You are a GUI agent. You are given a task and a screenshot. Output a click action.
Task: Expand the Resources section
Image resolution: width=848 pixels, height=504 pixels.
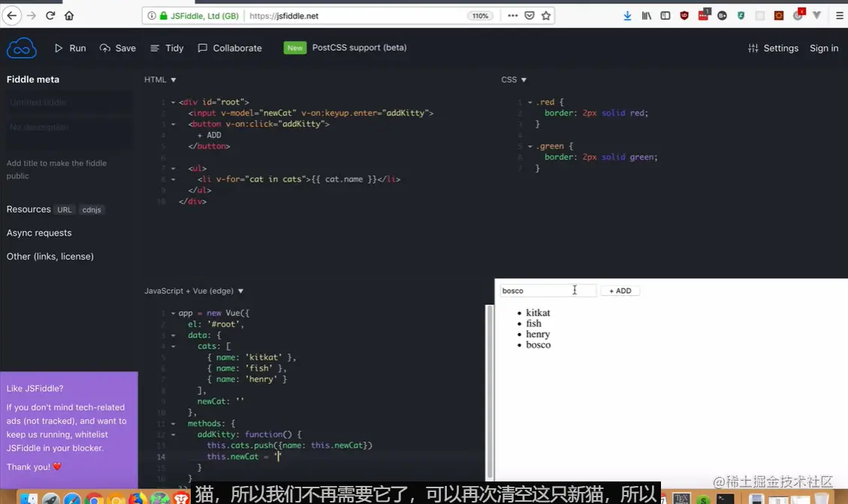point(29,210)
